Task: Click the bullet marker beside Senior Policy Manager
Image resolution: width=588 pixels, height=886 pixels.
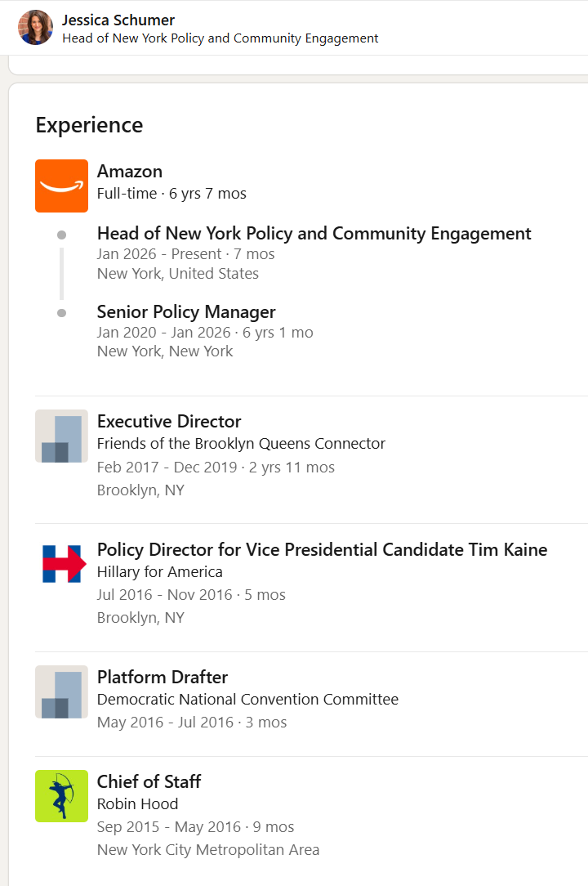Action: (x=61, y=313)
